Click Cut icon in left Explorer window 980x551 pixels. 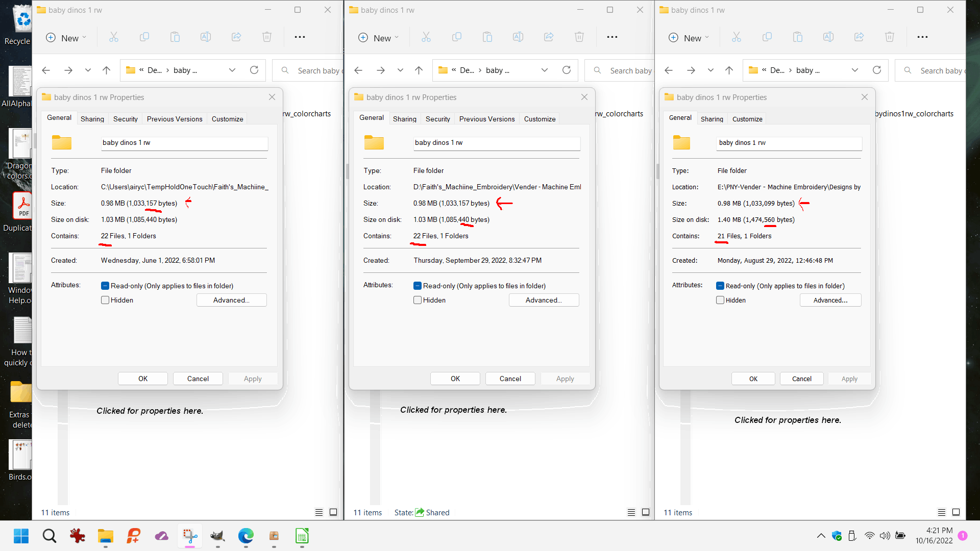click(113, 37)
